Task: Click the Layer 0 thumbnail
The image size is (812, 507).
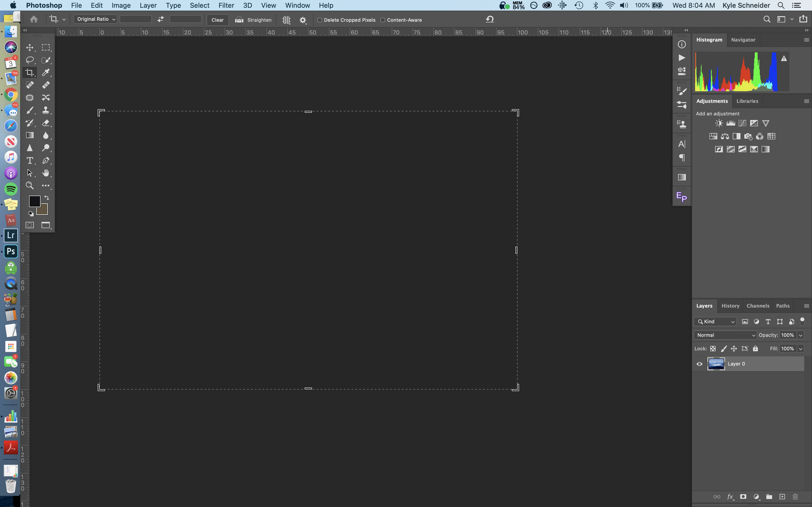Action: coord(716,364)
